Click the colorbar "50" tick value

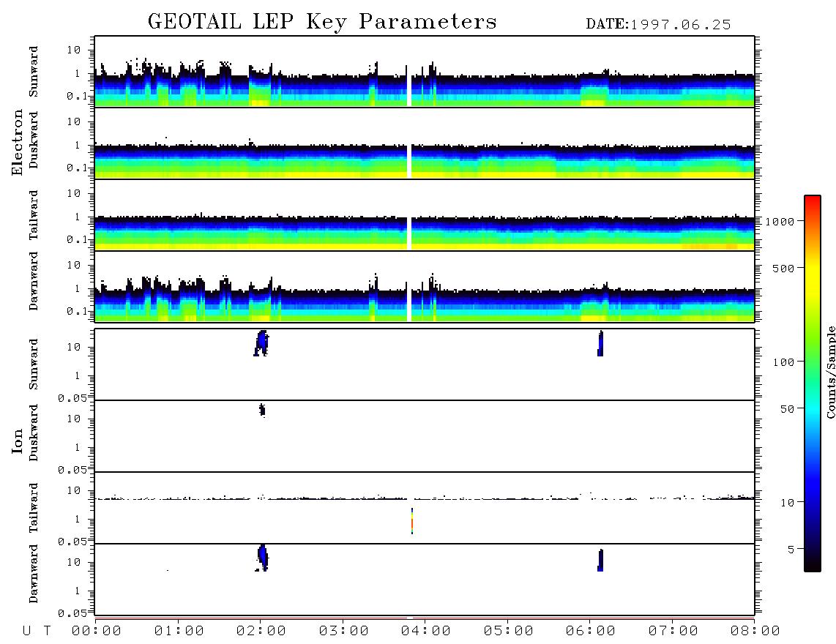(x=787, y=409)
